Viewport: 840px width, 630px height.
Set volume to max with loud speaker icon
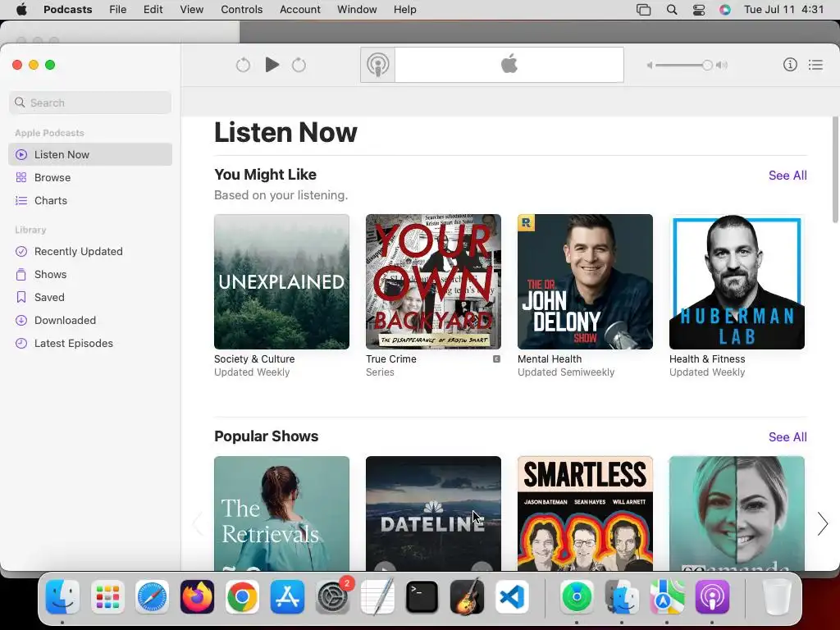(x=722, y=66)
